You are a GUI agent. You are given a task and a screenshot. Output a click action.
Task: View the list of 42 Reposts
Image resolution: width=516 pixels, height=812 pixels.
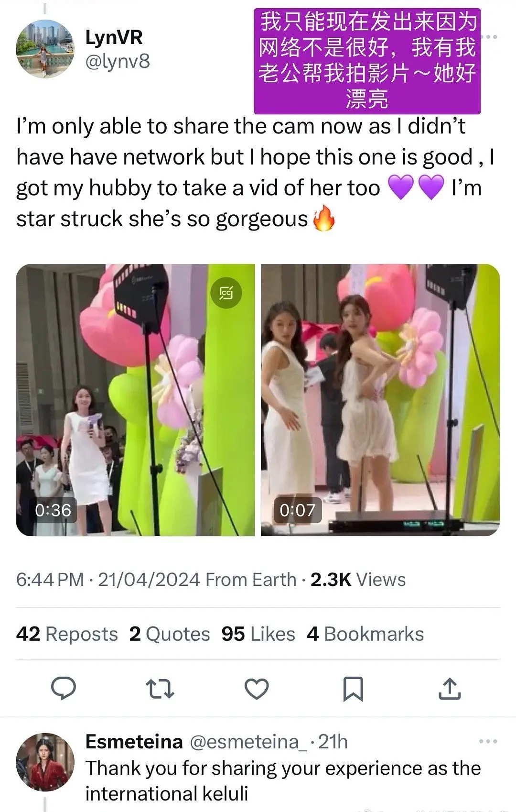coord(67,634)
